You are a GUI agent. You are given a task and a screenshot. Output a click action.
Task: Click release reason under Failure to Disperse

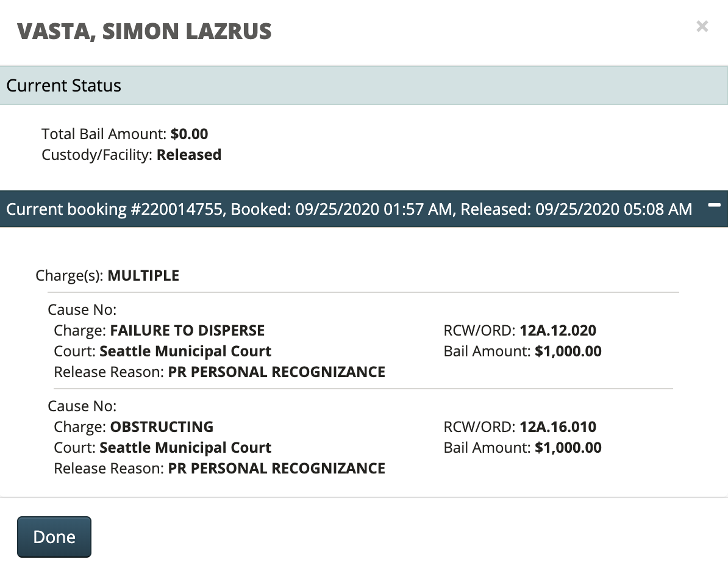(x=276, y=372)
